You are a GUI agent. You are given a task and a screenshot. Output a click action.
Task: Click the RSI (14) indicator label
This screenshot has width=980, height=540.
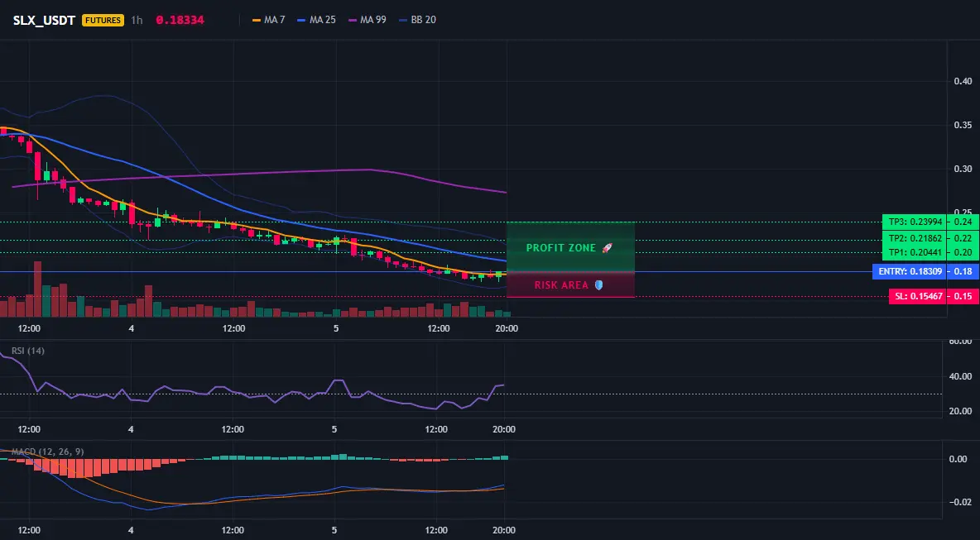28,351
